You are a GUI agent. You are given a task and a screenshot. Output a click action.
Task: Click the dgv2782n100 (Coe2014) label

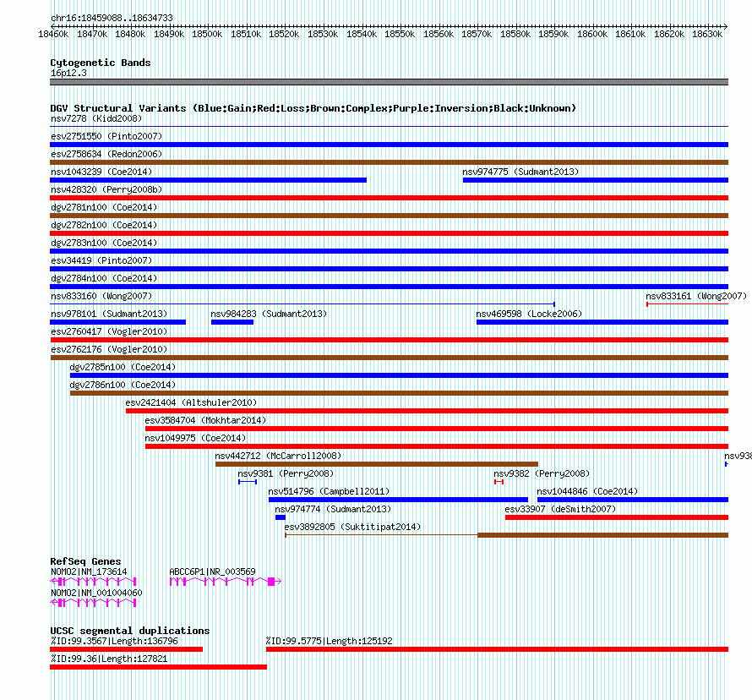[x=104, y=225]
